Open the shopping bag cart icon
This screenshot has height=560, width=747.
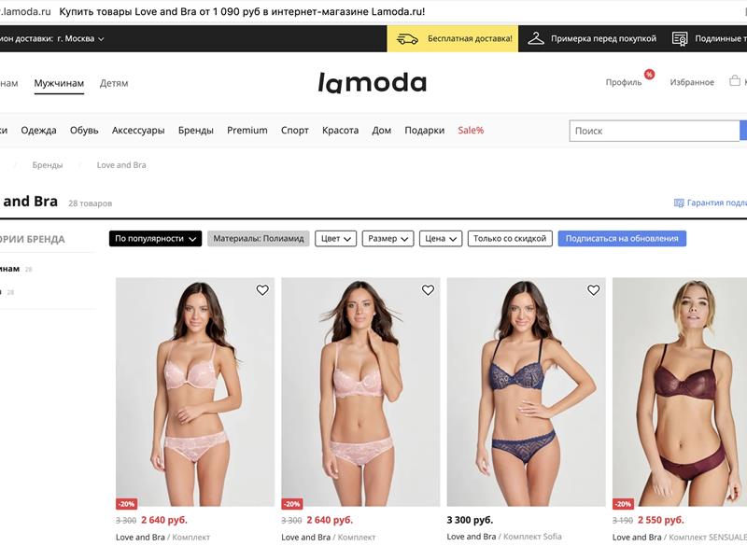pos(735,80)
